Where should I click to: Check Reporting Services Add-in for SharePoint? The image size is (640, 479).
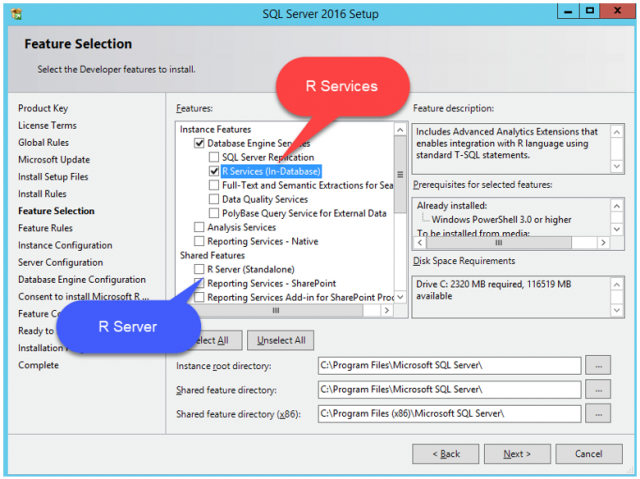(199, 297)
